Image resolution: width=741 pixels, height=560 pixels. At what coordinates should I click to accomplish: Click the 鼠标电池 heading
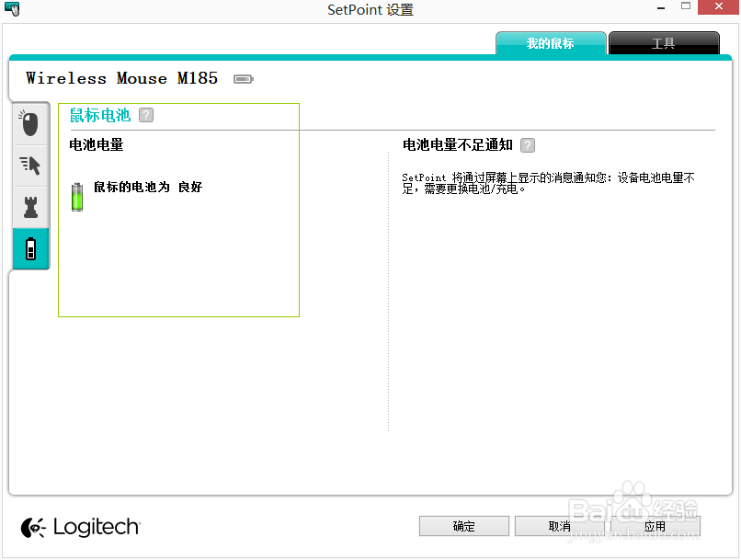pos(100,115)
